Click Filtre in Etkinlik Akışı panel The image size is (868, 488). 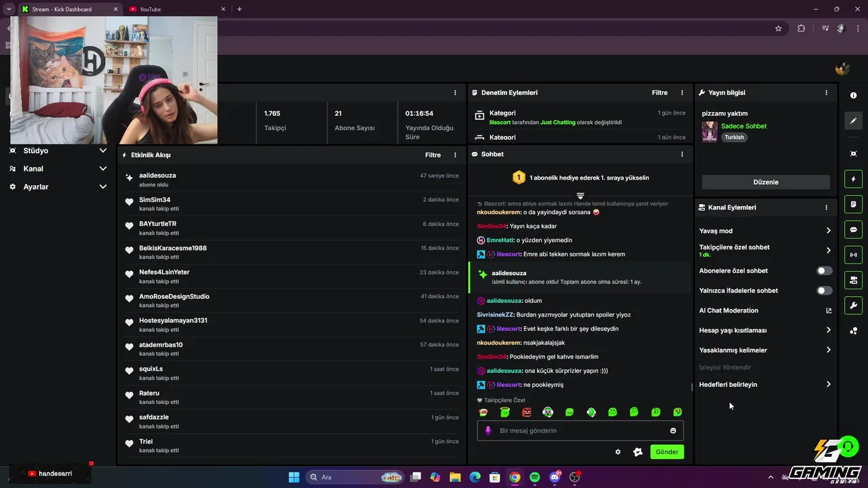coord(433,155)
